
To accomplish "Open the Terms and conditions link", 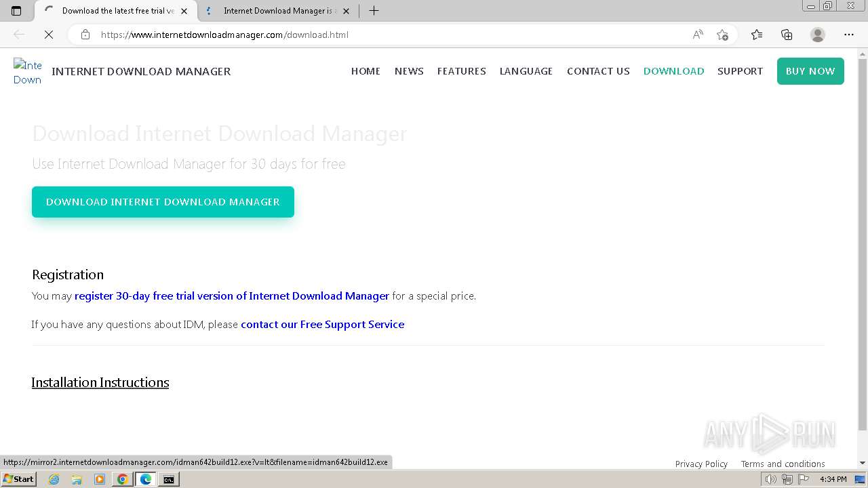I will coord(783,464).
